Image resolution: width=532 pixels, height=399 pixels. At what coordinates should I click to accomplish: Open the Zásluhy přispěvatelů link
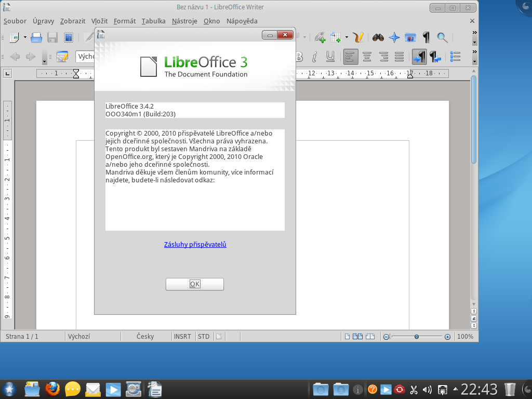tap(195, 244)
